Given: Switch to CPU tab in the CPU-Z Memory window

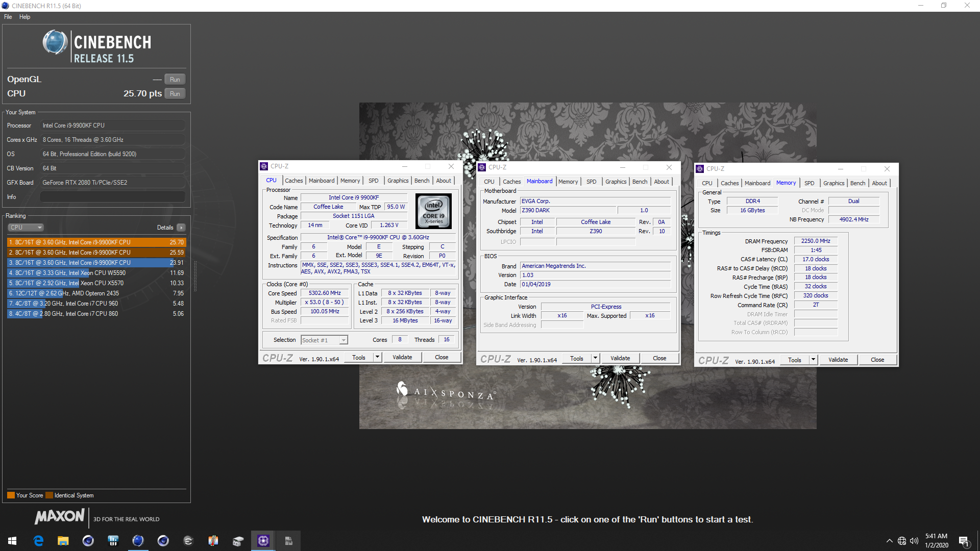Looking at the screenshot, I should (707, 183).
